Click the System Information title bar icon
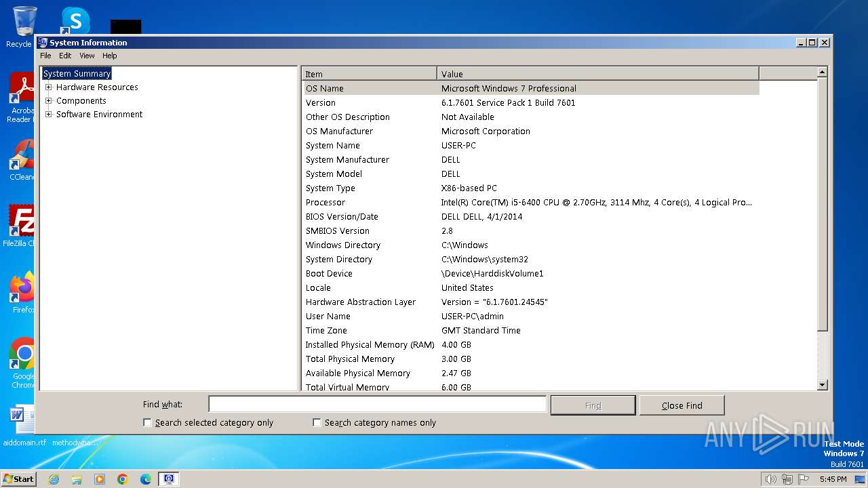Viewport: 868px width, 488px height. [43, 42]
